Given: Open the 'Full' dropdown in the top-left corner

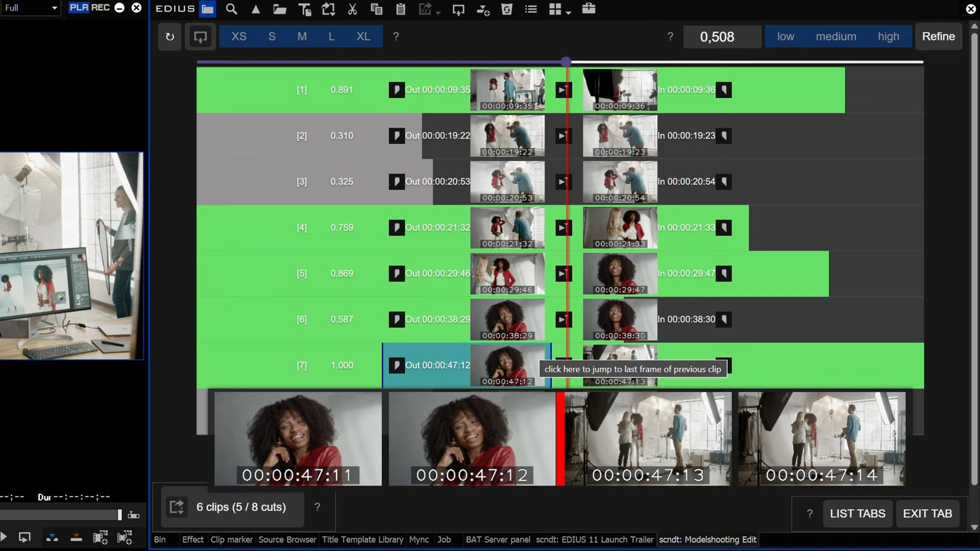Looking at the screenshot, I should [31, 8].
